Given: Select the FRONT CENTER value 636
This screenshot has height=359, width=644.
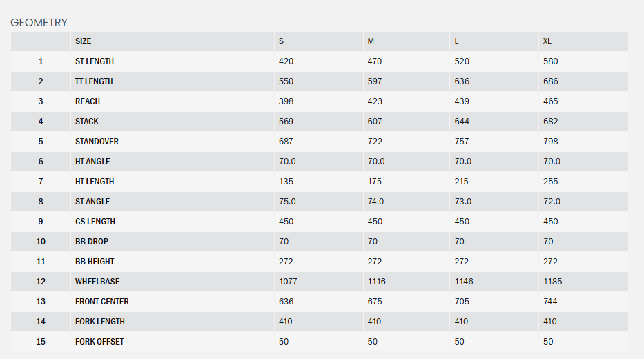Looking at the screenshot, I should point(286,302).
